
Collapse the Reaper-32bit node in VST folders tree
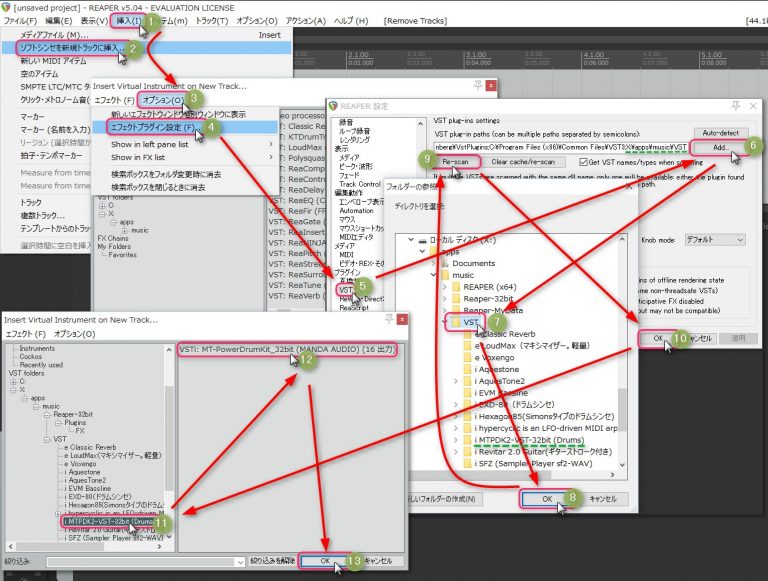click(x=47, y=413)
